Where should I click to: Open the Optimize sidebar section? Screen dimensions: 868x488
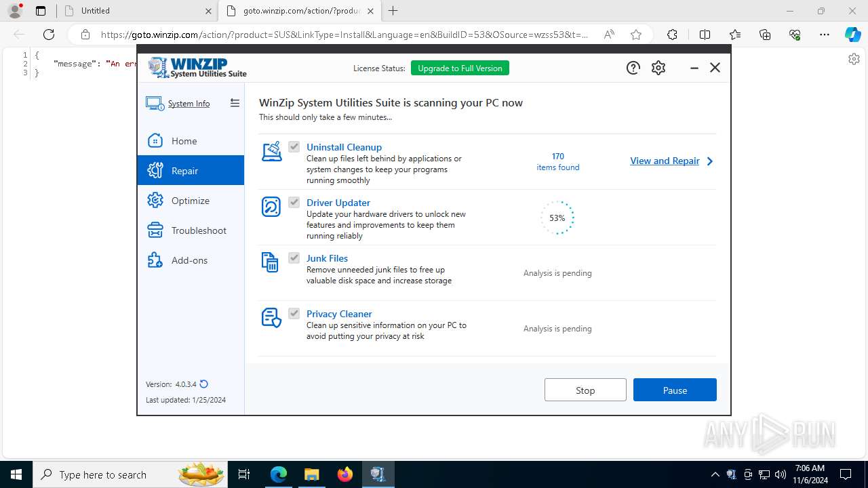(191, 201)
